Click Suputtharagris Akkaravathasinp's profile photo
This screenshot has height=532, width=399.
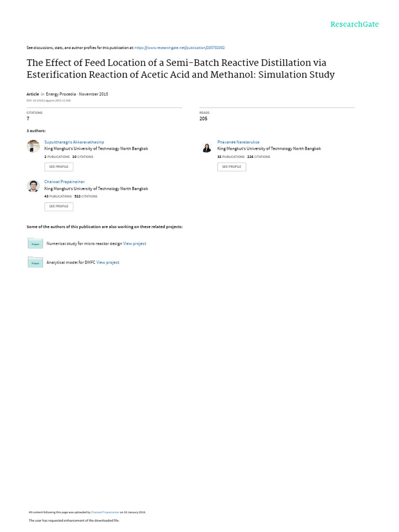point(33,146)
